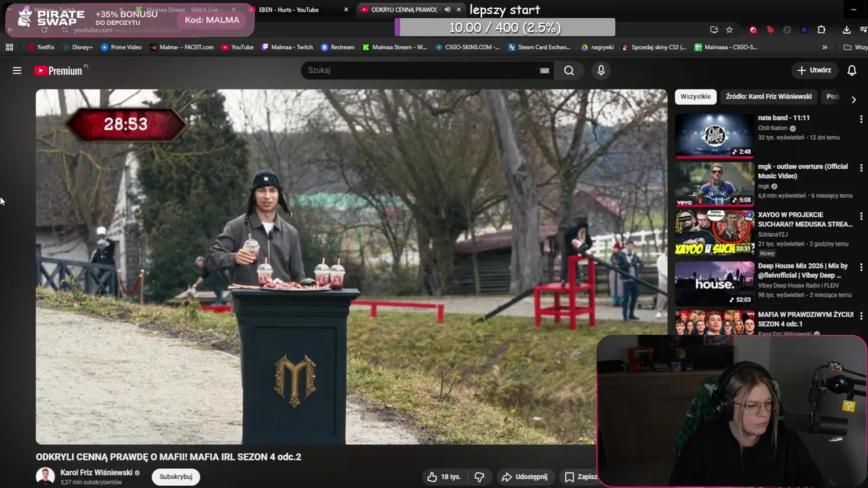Image resolution: width=868 pixels, height=488 pixels.
Task: Open more options for XAYOO video
Action: click(861, 216)
